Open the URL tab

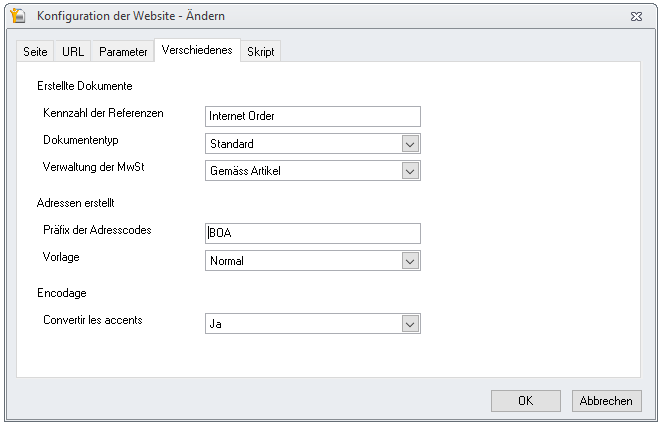tap(73, 52)
